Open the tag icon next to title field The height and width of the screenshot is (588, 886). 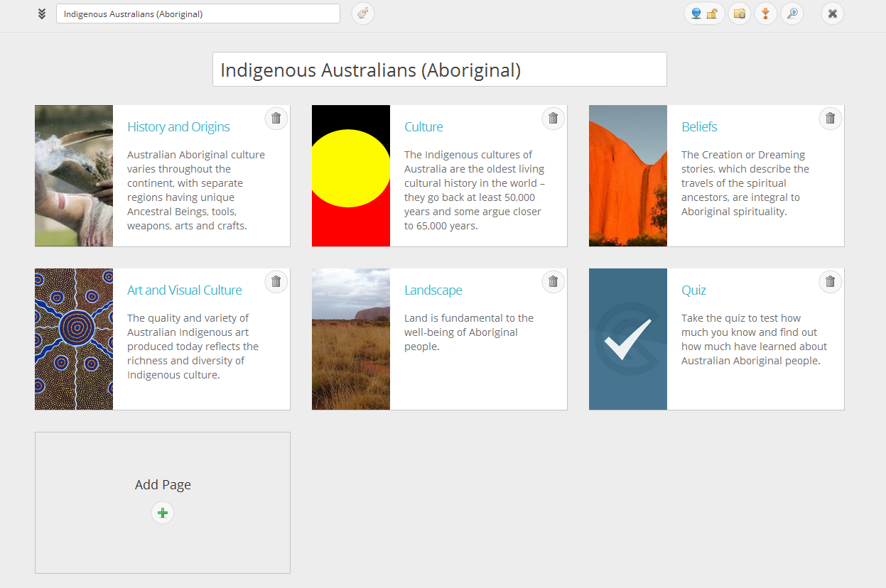[363, 13]
